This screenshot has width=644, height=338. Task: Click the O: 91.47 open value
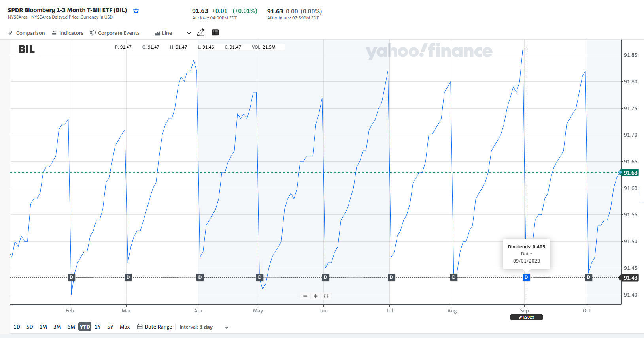(151, 47)
